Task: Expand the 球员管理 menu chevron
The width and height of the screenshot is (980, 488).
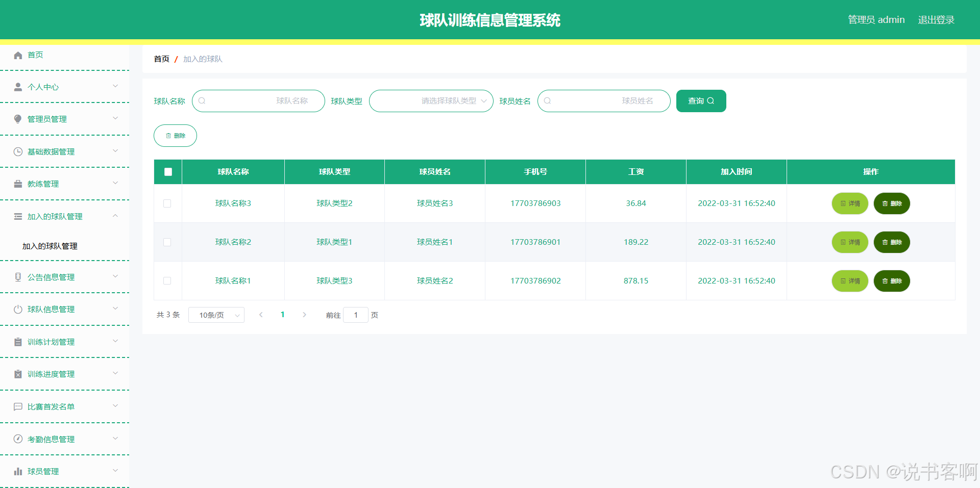Action: (x=115, y=471)
